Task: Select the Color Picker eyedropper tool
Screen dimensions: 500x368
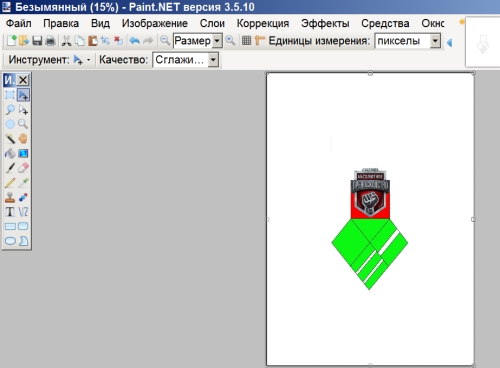Action: coord(23,183)
